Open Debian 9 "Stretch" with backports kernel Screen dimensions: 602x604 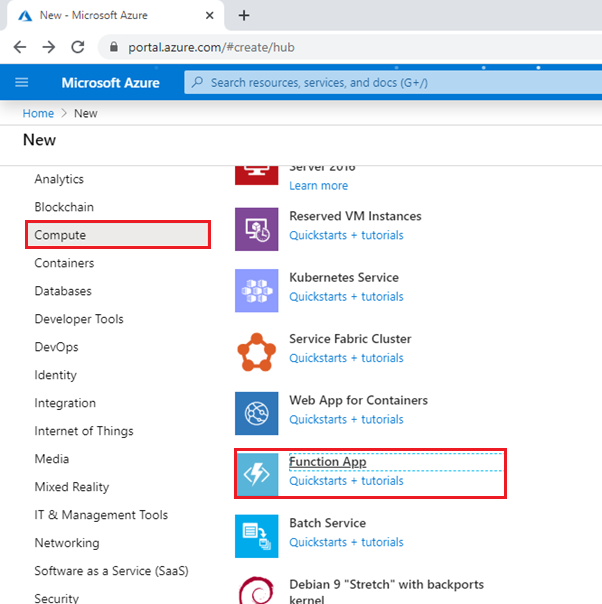386,591
